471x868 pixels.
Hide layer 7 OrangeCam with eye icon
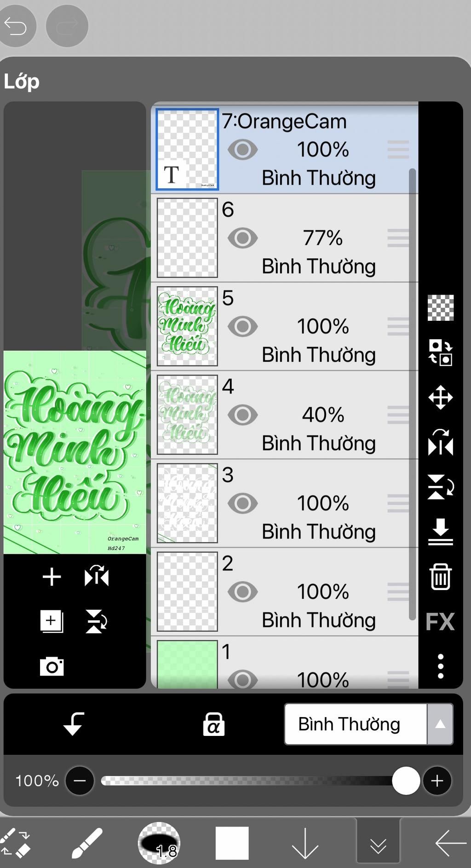[243, 150]
